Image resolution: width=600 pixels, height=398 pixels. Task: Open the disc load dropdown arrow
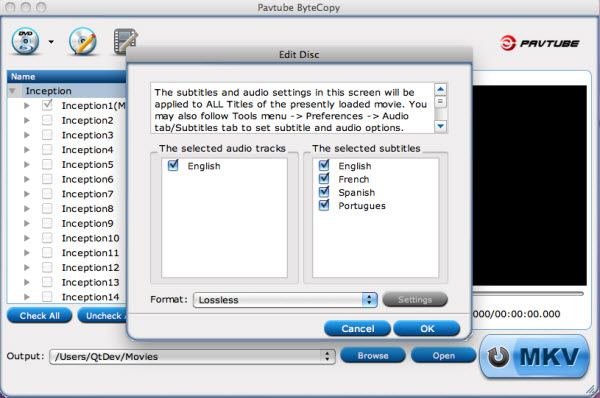(51, 42)
